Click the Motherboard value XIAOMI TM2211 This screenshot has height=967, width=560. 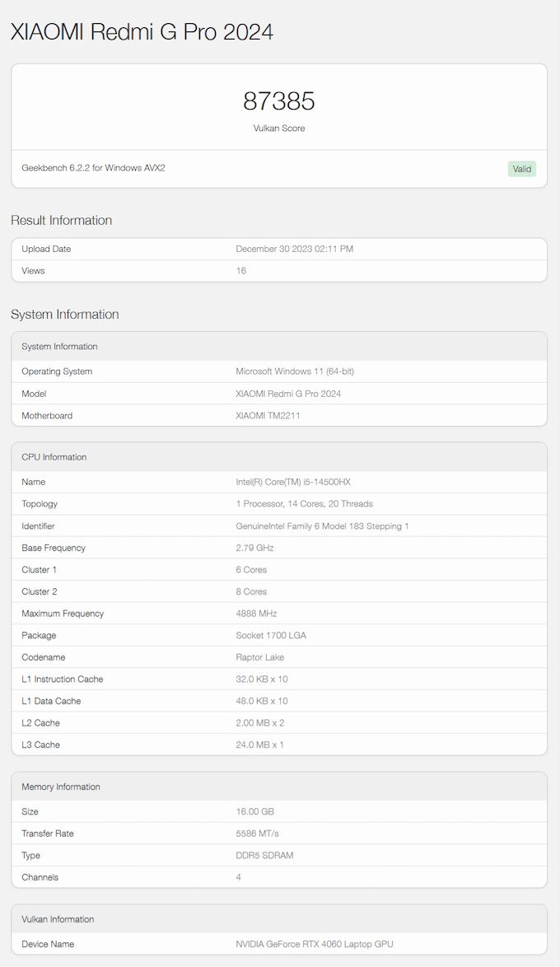tap(268, 416)
